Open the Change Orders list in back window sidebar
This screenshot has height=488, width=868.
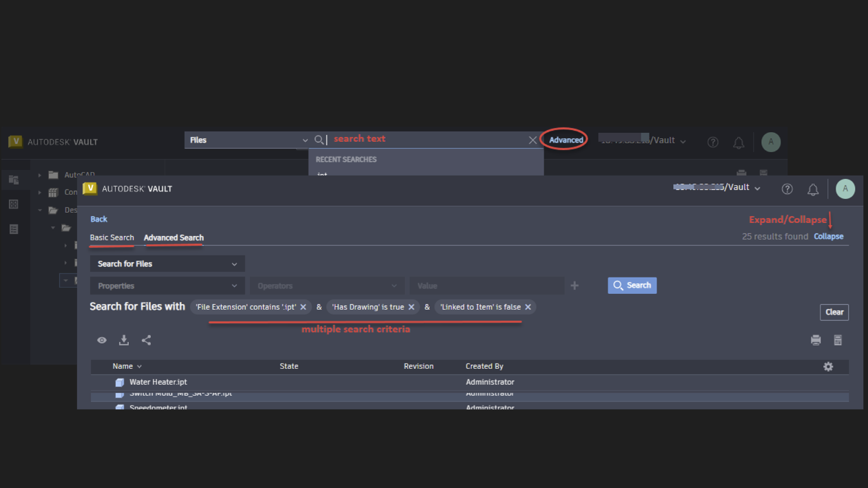[x=14, y=229]
